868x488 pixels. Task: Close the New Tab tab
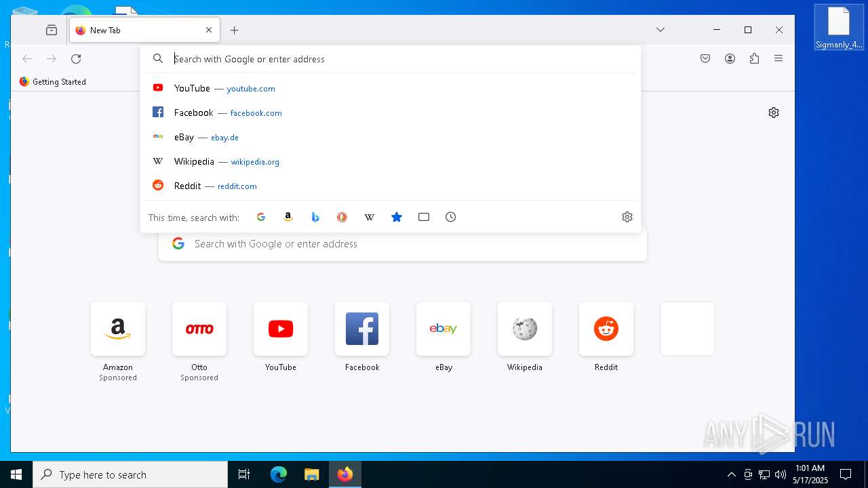click(209, 30)
